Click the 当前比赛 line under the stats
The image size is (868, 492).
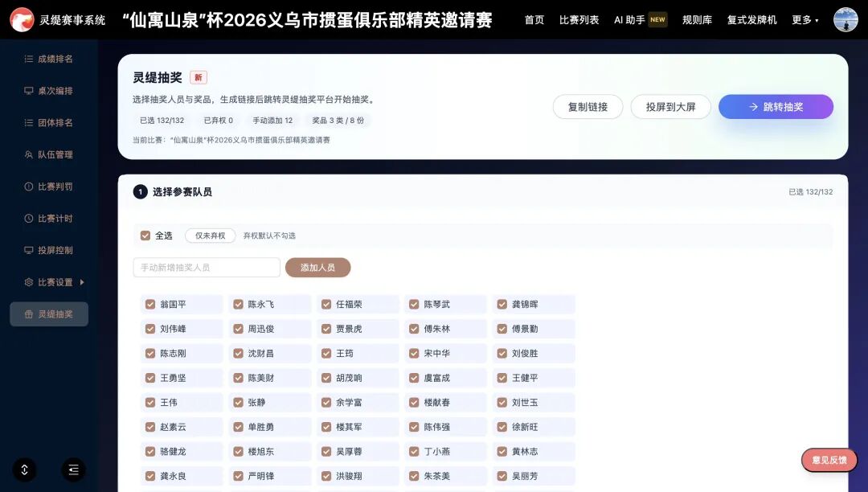(x=231, y=140)
